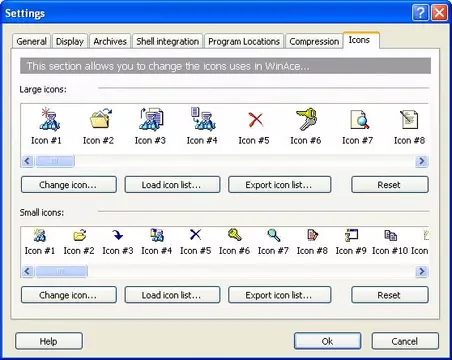Click the small icons scrollbar thumb

61,271
